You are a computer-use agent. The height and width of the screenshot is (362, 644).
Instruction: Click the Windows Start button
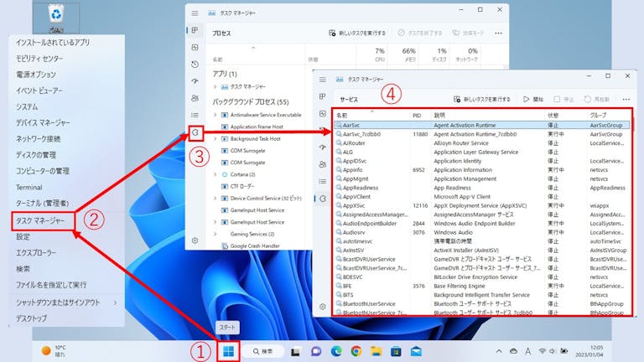pyautogui.click(x=228, y=351)
